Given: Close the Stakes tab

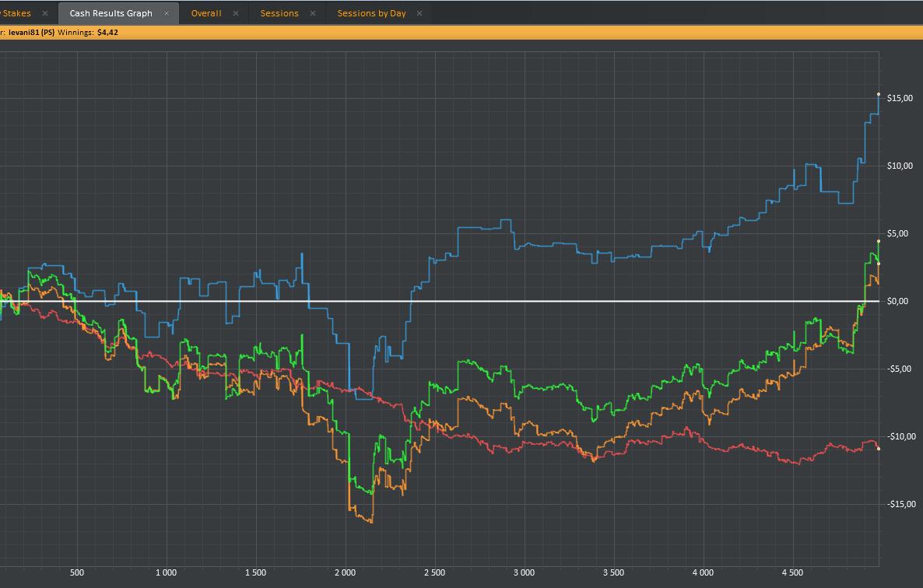Looking at the screenshot, I should point(45,13).
